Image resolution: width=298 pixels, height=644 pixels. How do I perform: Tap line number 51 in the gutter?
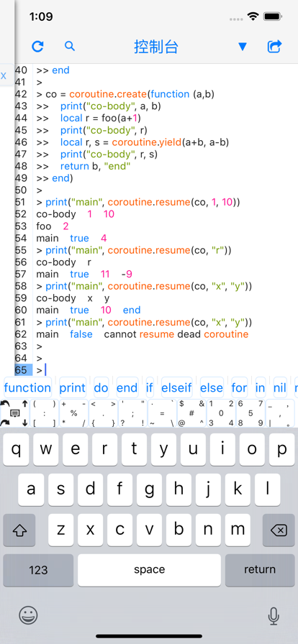(21, 202)
